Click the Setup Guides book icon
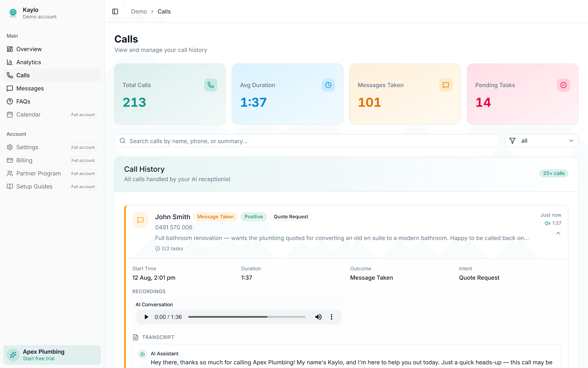The image size is (588, 368). point(10,186)
